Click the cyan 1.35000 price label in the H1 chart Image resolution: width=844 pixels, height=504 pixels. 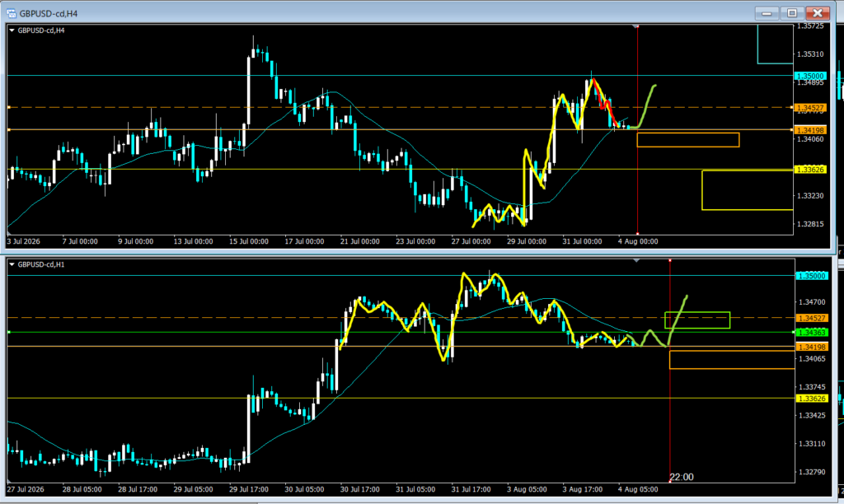click(x=812, y=276)
